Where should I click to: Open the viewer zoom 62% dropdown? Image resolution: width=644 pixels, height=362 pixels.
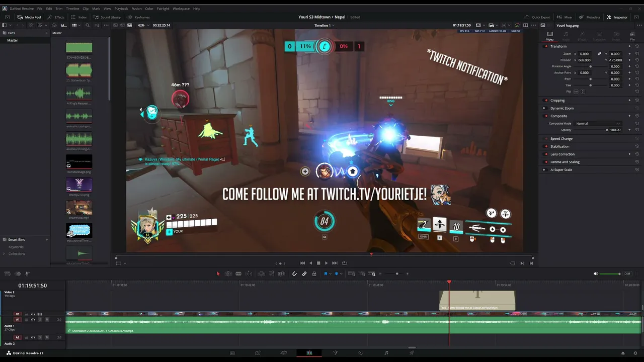coord(144,25)
